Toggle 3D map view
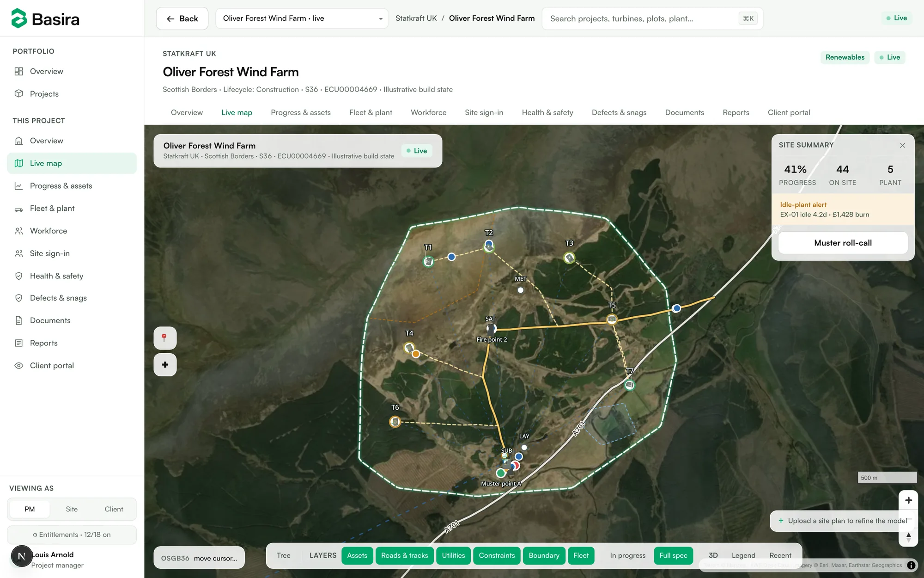Screen dimensions: 924x578 [713, 555]
